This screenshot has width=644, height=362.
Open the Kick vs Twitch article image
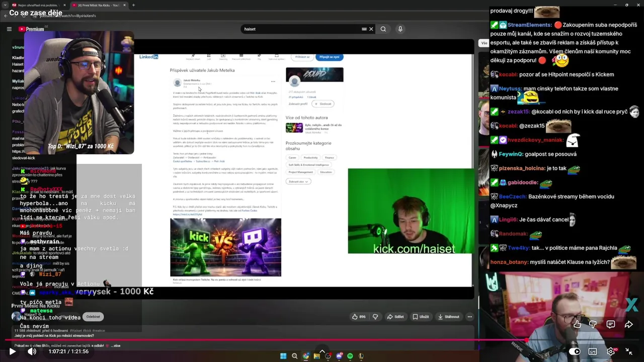[225, 247]
